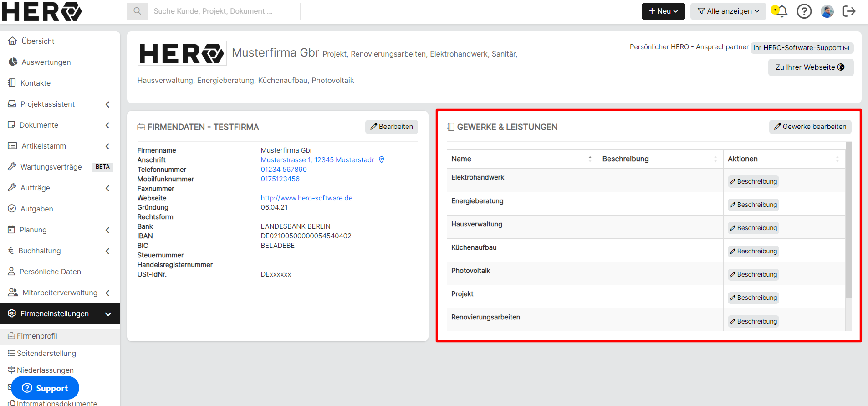Image resolution: width=868 pixels, height=406 pixels.
Task: Open the hero-software.de website link
Action: pos(306,198)
